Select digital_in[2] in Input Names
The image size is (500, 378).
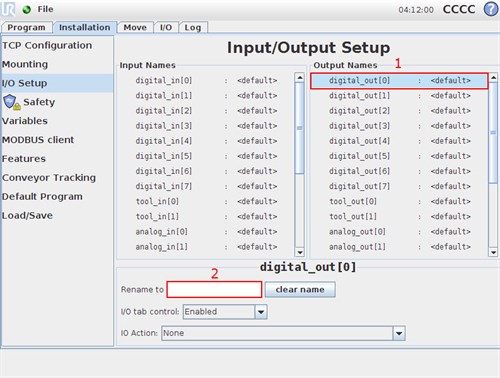[x=206, y=111]
